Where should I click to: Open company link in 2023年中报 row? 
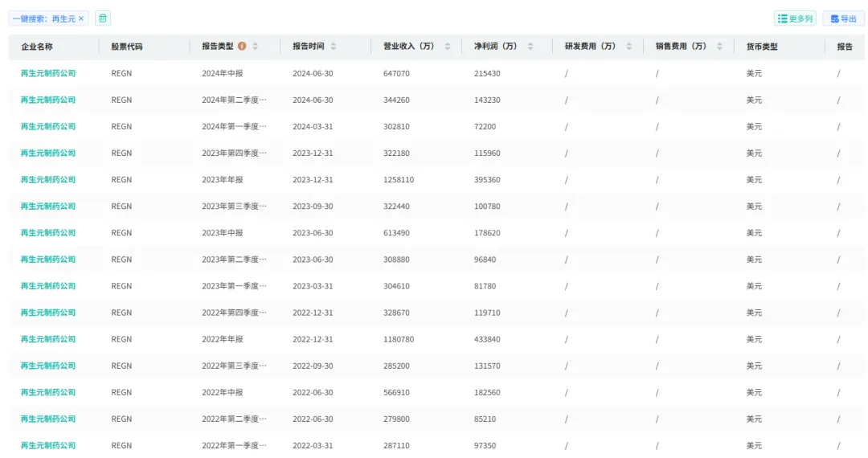coord(48,233)
